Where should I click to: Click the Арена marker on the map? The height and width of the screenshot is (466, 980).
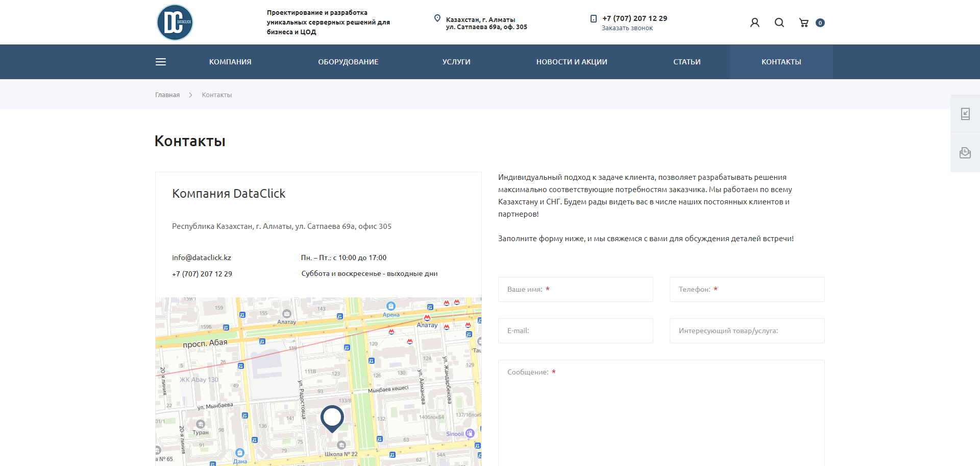(x=391, y=306)
